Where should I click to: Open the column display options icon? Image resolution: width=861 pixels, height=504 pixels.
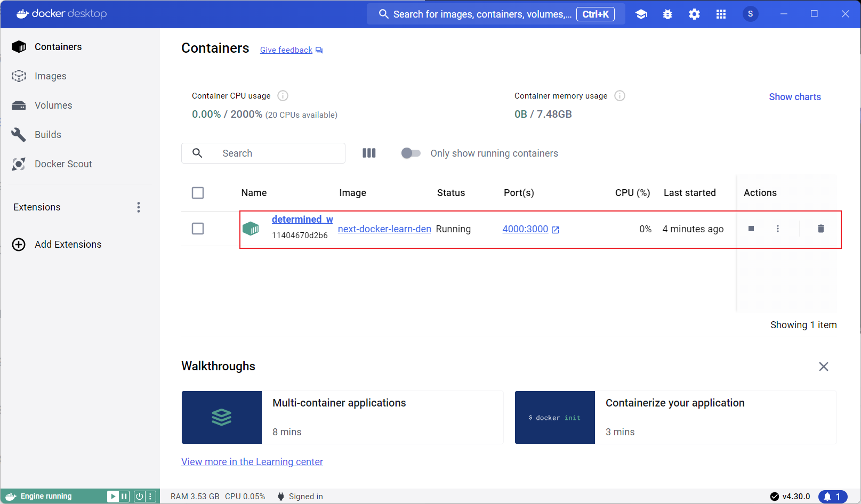tap(369, 153)
